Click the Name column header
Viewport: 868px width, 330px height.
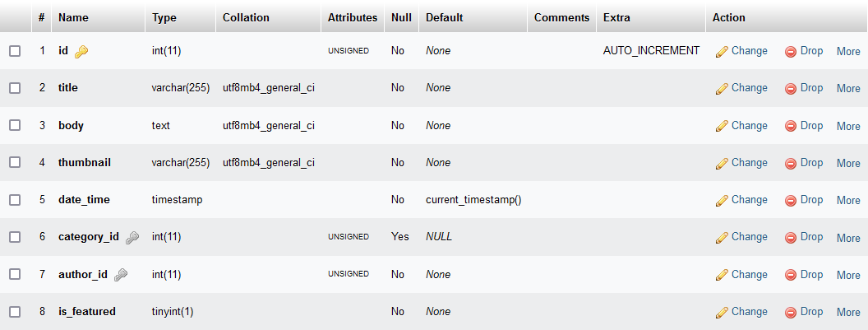(x=74, y=17)
